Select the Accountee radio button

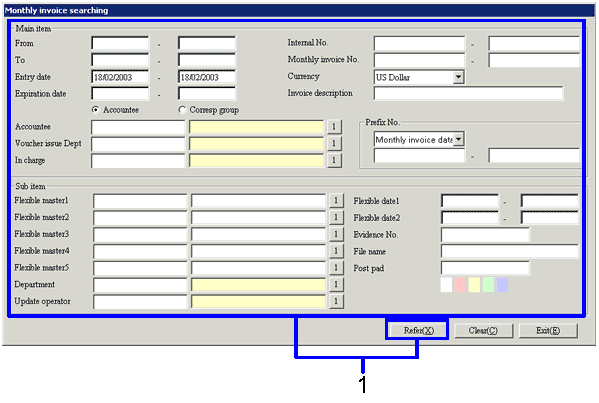pos(96,110)
